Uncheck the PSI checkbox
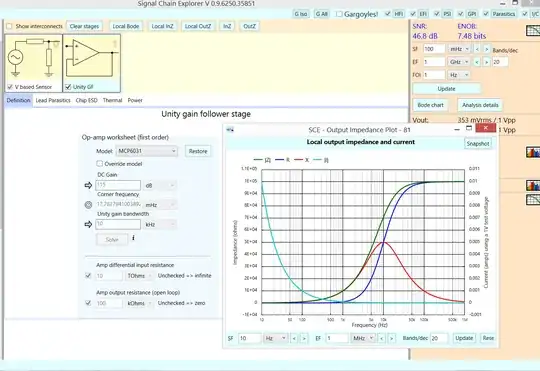Screen dimensions: 540x371 [x=437, y=14]
